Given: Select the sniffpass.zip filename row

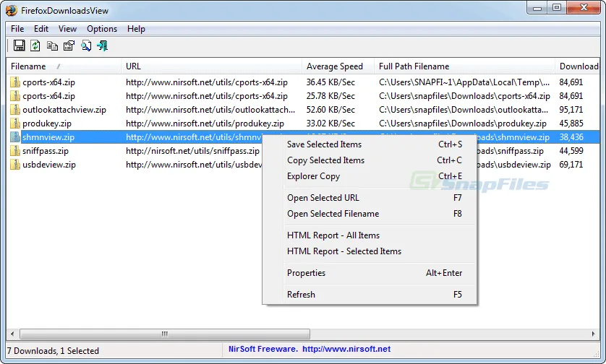Looking at the screenshot, I should [x=46, y=151].
